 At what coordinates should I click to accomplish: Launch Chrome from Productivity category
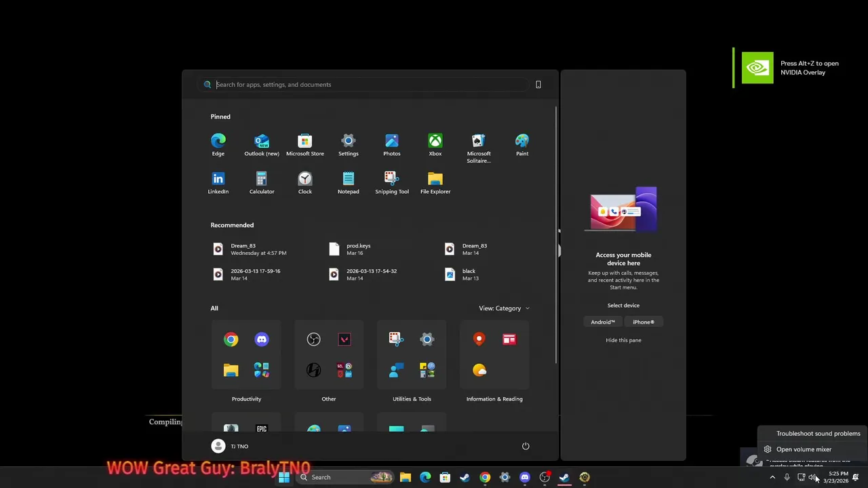pos(231,339)
